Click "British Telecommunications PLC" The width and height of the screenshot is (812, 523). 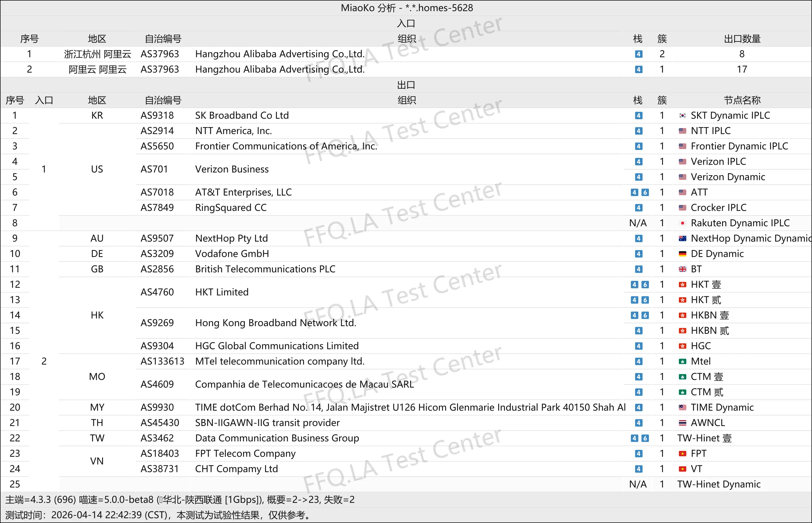[x=265, y=269]
